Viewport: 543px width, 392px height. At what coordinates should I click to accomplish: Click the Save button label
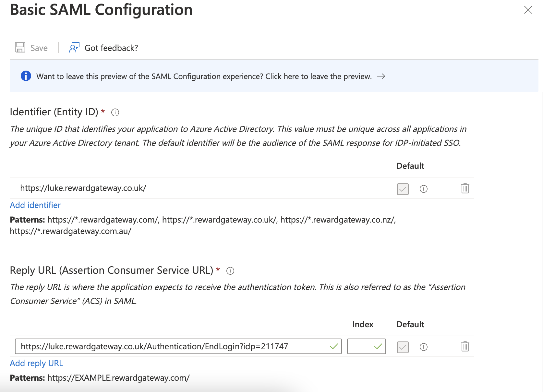[39, 48]
